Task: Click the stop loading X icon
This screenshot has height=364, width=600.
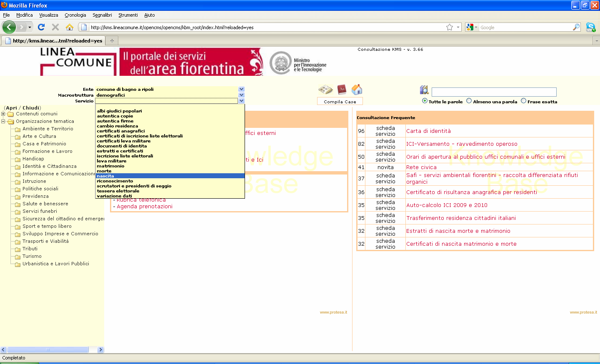Action: 55,27
